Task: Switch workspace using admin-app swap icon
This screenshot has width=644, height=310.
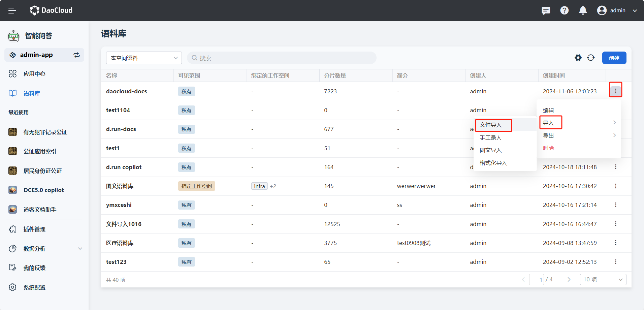Action: [77, 55]
